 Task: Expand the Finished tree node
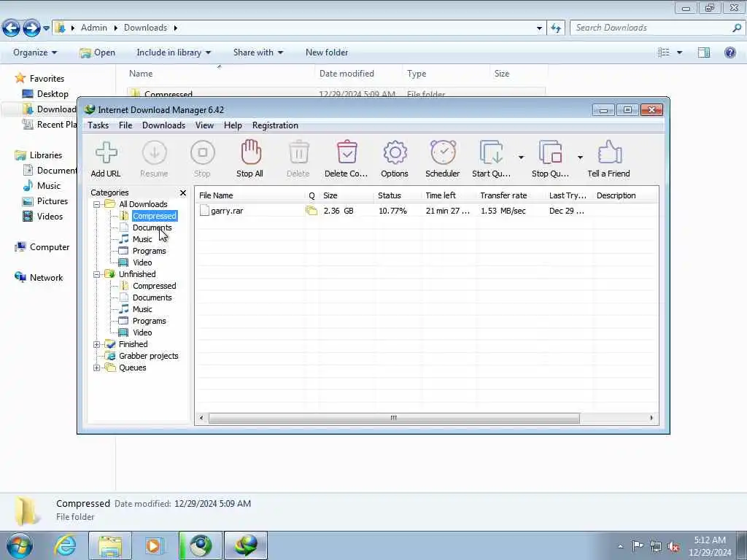coord(97,344)
